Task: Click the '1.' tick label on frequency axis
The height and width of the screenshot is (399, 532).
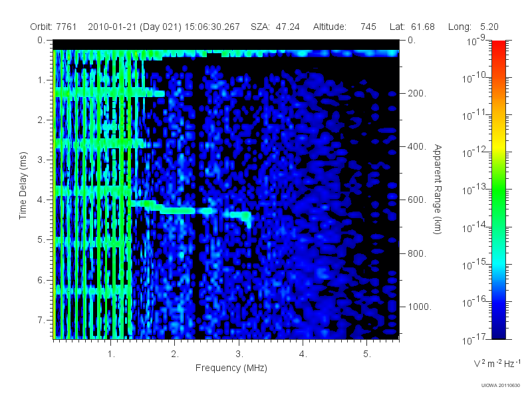Action: click(111, 354)
